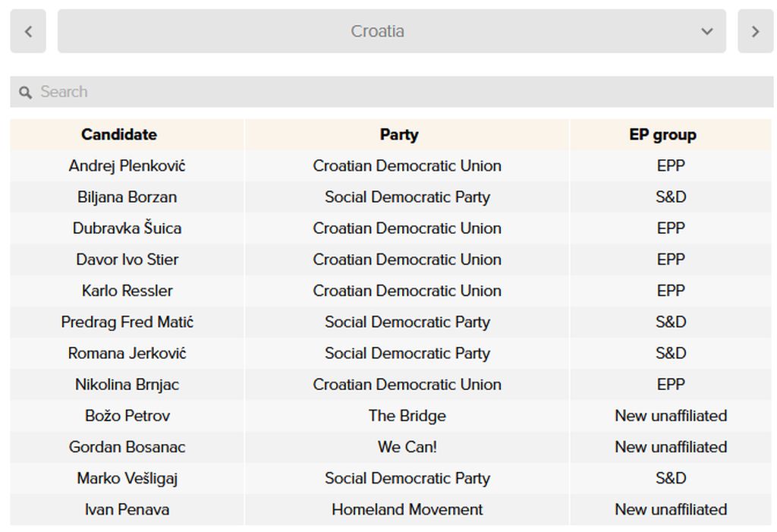Click the EP group column header

tap(662, 134)
